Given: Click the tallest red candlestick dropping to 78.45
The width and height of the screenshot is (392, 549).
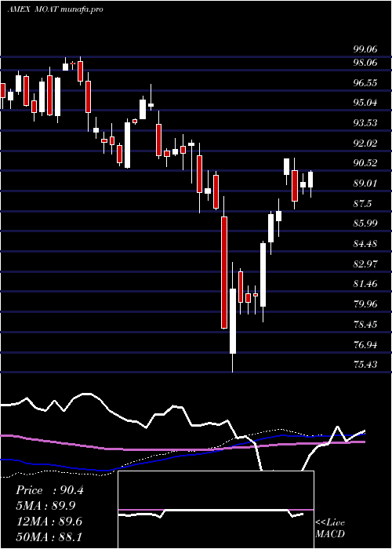Looking at the screenshot, I should pos(224,272).
